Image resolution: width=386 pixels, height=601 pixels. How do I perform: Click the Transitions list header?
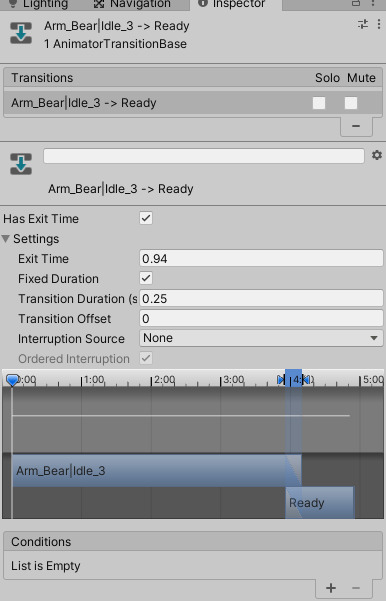(193, 78)
